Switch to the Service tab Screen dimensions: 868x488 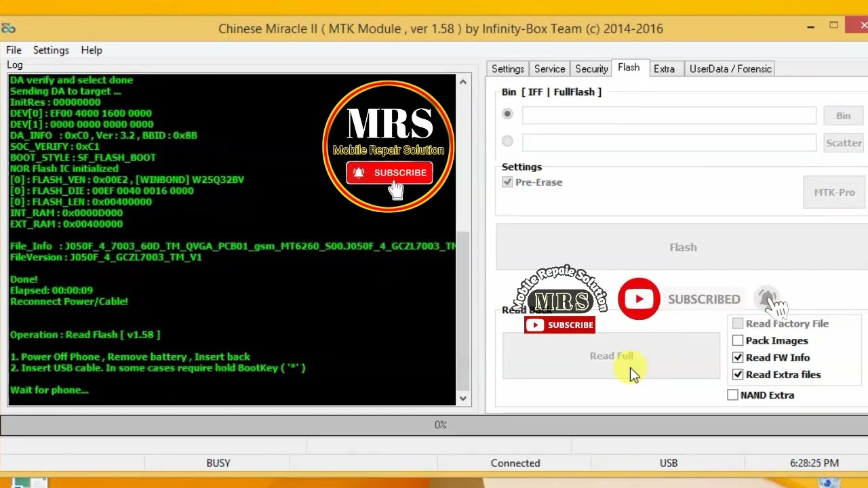pyautogui.click(x=549, y=69)
